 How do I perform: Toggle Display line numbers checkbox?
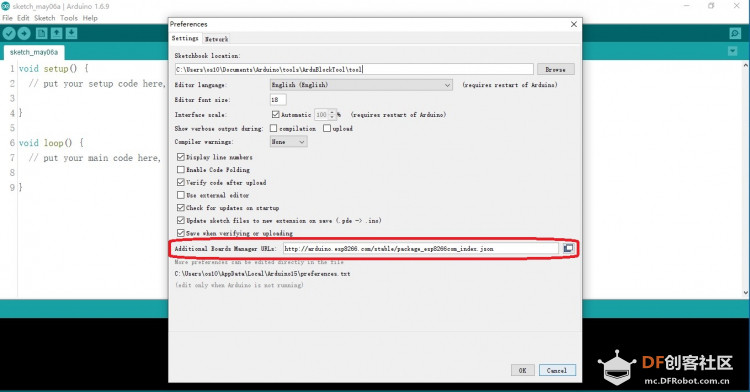click(x=181, y=157)
